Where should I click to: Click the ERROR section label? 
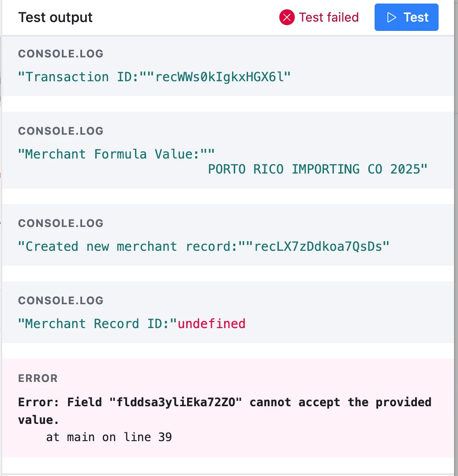(x=38, y=378)
